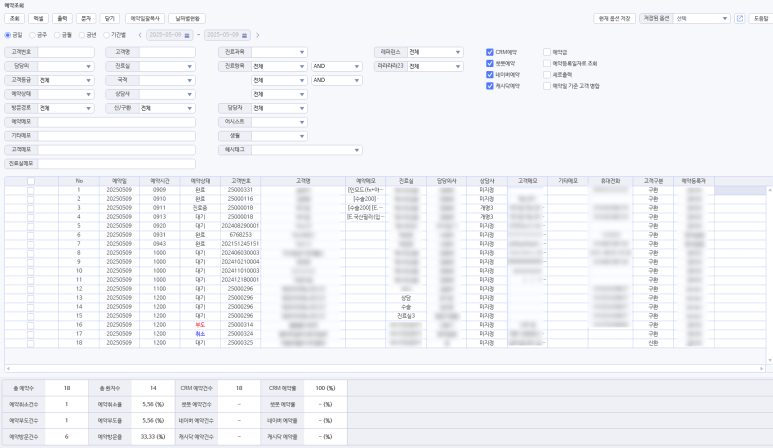Uncheck the 똑똑예약 checkbox
The height and width of the screenshot is (448, 773).
(490, 63)
